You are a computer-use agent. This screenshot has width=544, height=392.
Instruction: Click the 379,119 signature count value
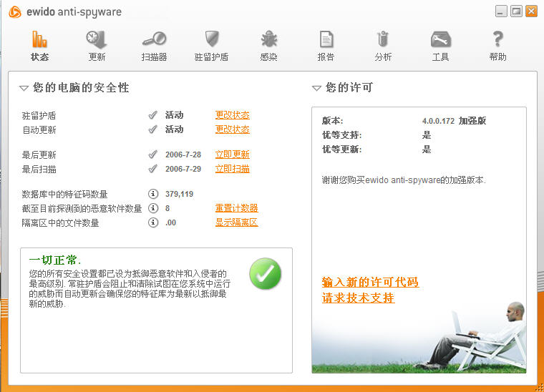coord(180,194)
